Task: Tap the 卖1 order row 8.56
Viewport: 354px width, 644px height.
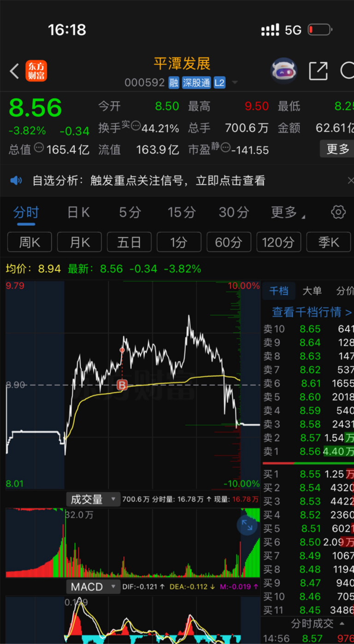Action: pyautogui.click(x=308, y=451)
